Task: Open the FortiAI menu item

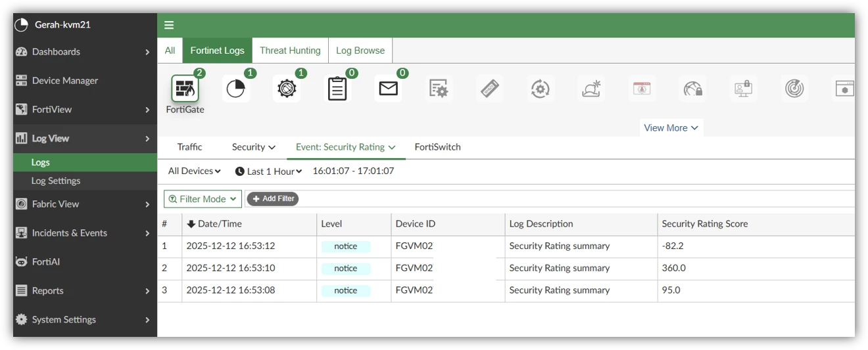Action: (85, 262)
